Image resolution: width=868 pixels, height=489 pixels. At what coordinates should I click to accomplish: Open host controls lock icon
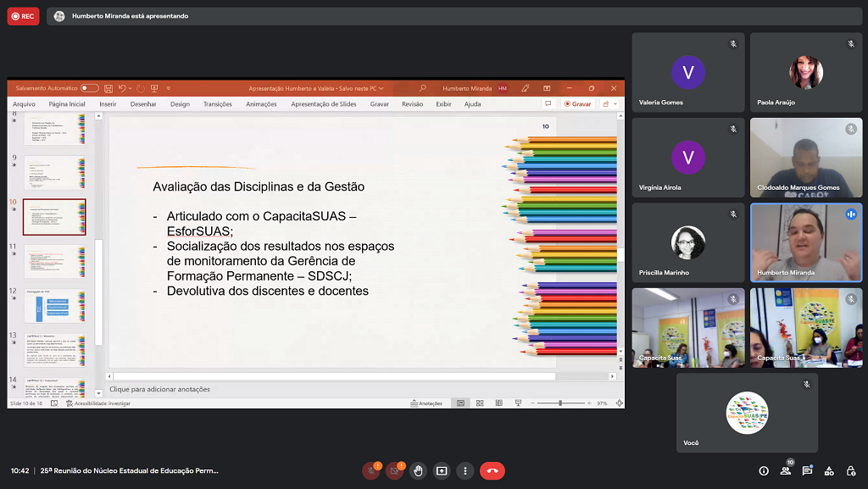(850, 470)
